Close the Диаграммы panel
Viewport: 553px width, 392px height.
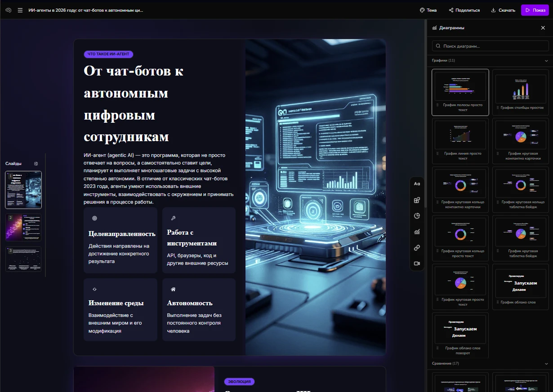(x=543, y=28)
